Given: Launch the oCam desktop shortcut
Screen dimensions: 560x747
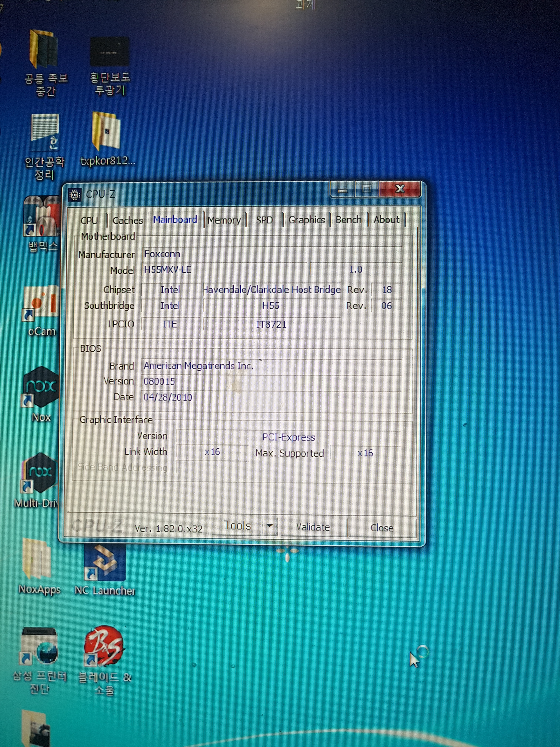Looking at the screenshot, I should click(41, 303).
